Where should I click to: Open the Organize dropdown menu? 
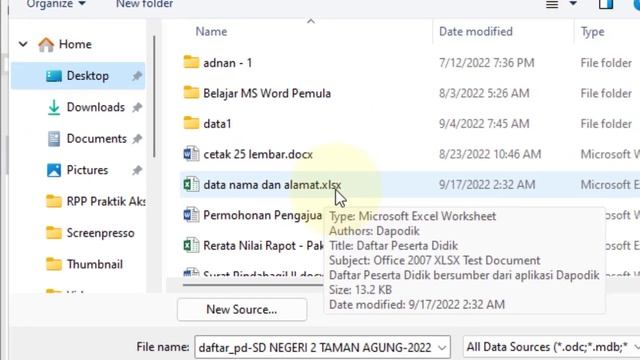point(56,4)
